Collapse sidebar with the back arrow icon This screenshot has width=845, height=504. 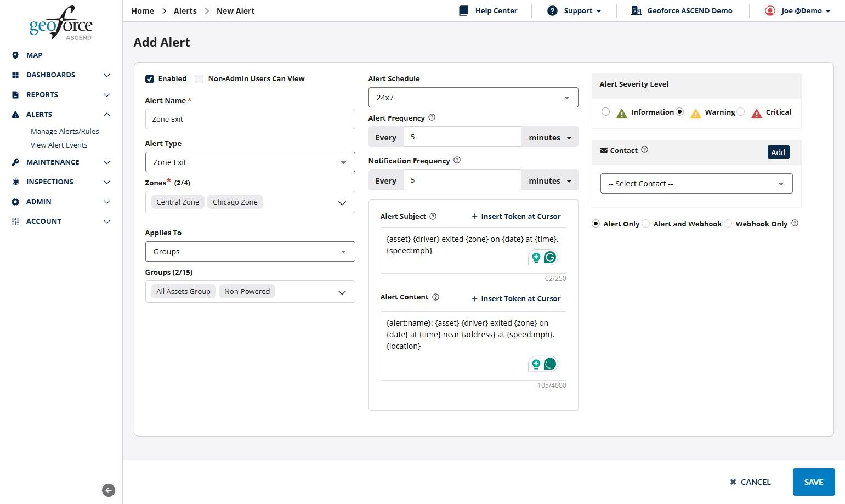tap(109, 490)
